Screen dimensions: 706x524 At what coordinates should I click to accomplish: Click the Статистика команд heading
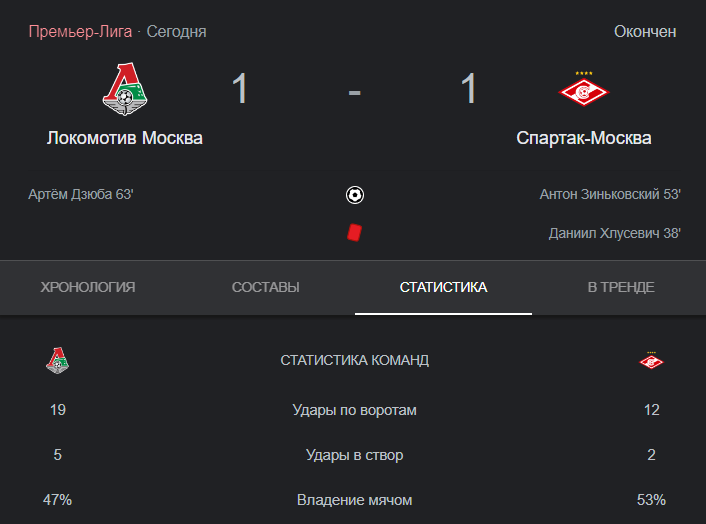point(355,360)
